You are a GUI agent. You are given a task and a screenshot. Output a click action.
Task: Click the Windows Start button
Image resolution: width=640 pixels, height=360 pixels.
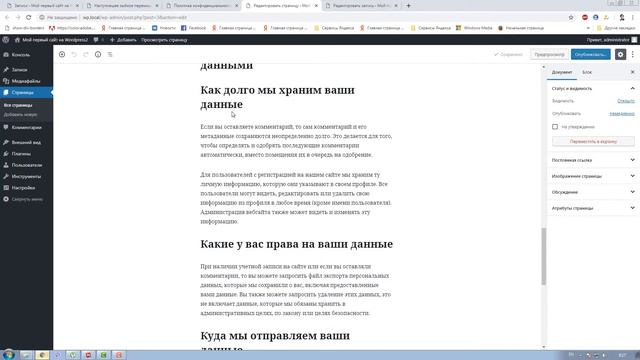tap(8, 355)
